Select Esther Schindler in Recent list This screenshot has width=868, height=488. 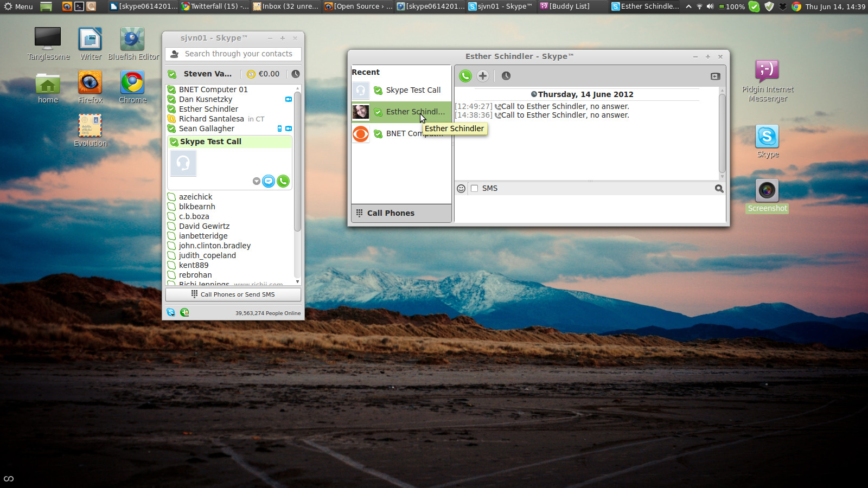click(x=401, y=112)
